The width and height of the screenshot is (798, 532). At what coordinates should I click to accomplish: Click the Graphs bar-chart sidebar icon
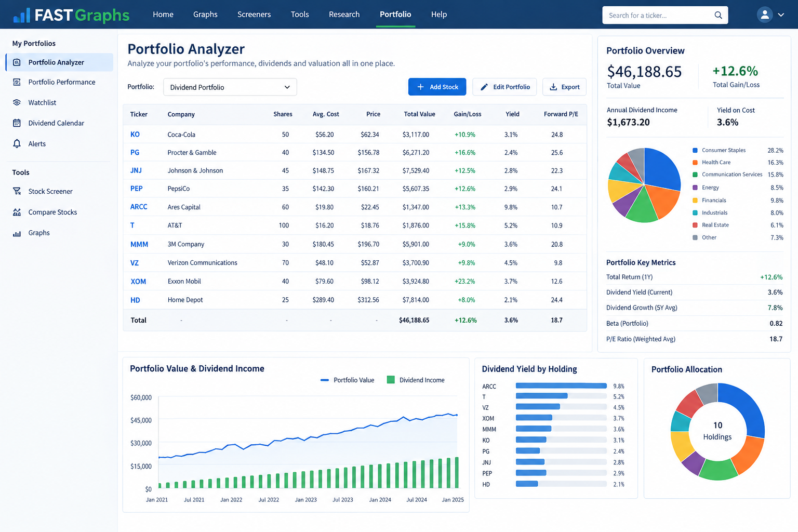click(x=17, y=233)
